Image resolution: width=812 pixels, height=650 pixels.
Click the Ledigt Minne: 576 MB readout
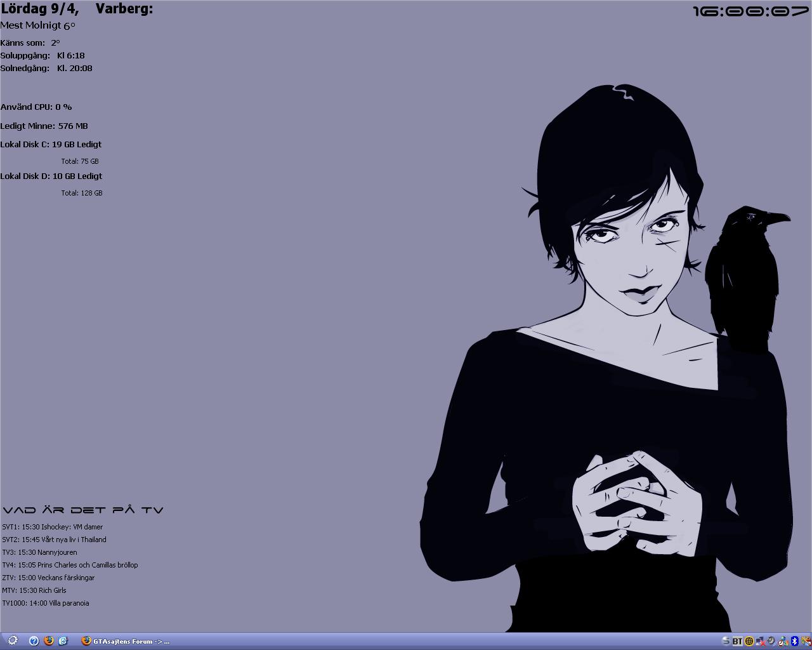point(44,126)
